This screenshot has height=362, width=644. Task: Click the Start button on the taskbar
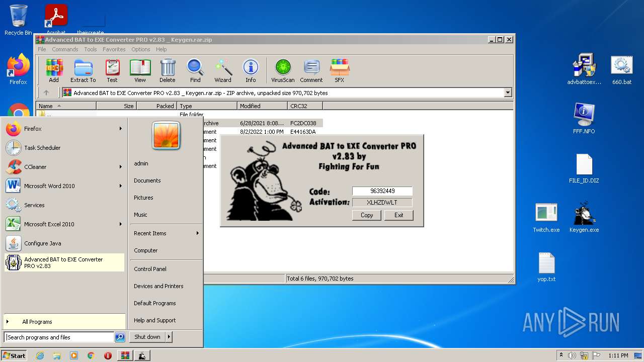coord(14,355)
